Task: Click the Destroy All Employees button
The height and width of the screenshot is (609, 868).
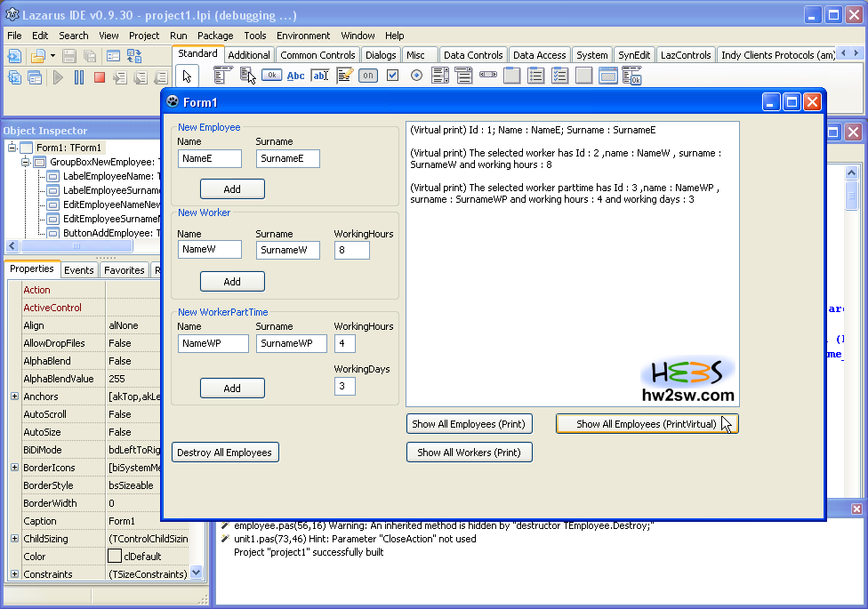Action: [225, 453]
